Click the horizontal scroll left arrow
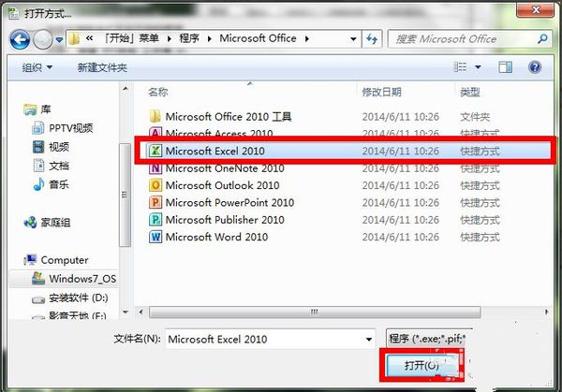Screen dimensions: 562x392 pos(140,312)
